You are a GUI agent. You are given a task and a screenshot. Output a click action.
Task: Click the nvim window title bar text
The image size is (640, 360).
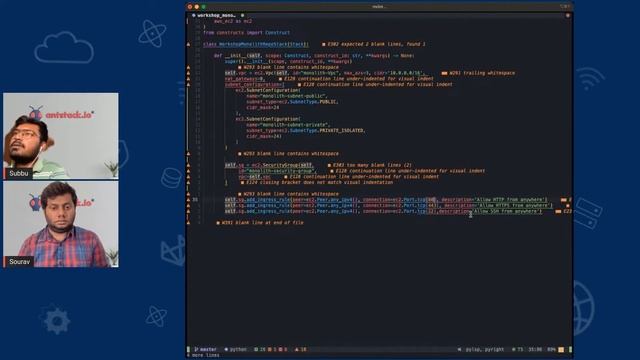coord(379,7)
